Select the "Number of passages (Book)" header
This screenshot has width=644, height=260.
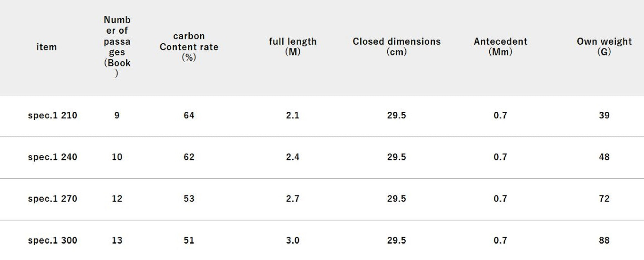coord(117,47)
